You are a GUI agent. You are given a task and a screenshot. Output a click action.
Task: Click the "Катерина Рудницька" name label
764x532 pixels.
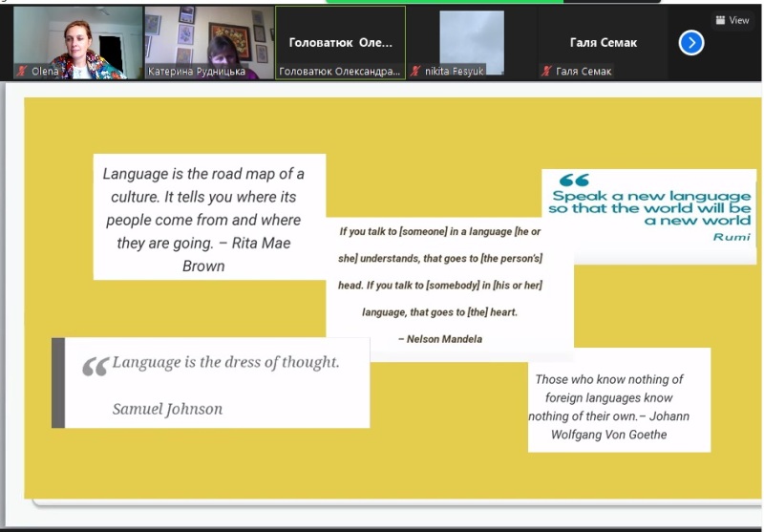point(197,72)
